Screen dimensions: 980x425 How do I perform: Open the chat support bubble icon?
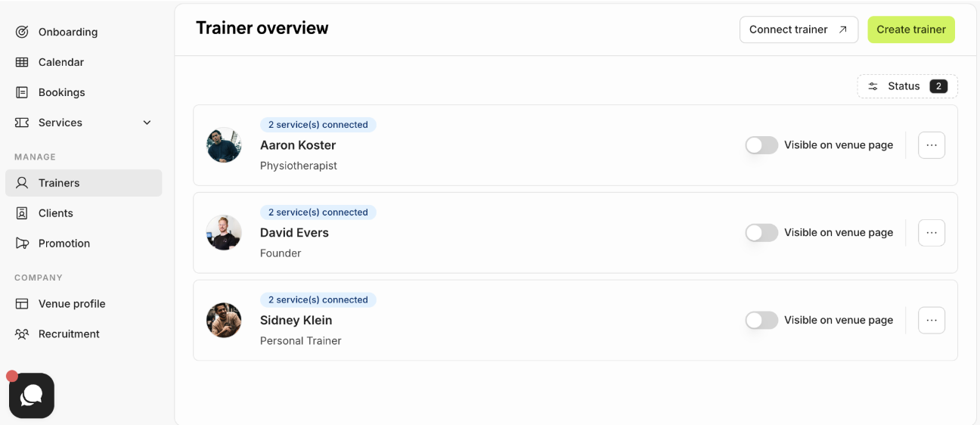pos(32,396)
